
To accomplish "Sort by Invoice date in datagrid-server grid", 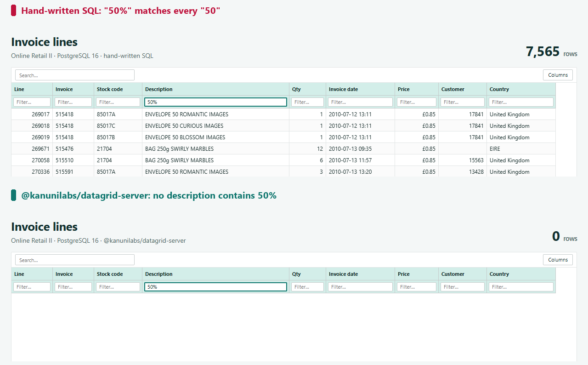I will click(361, 274).
